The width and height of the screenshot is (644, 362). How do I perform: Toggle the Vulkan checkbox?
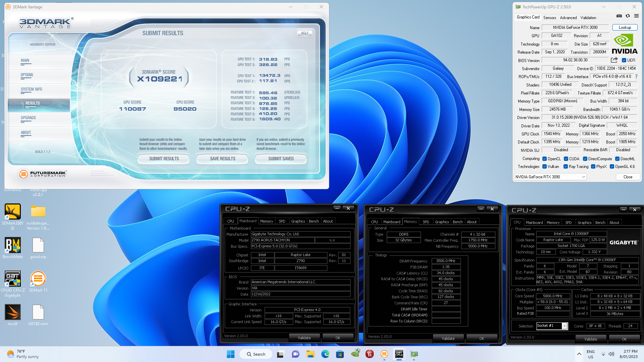(545, 167)
